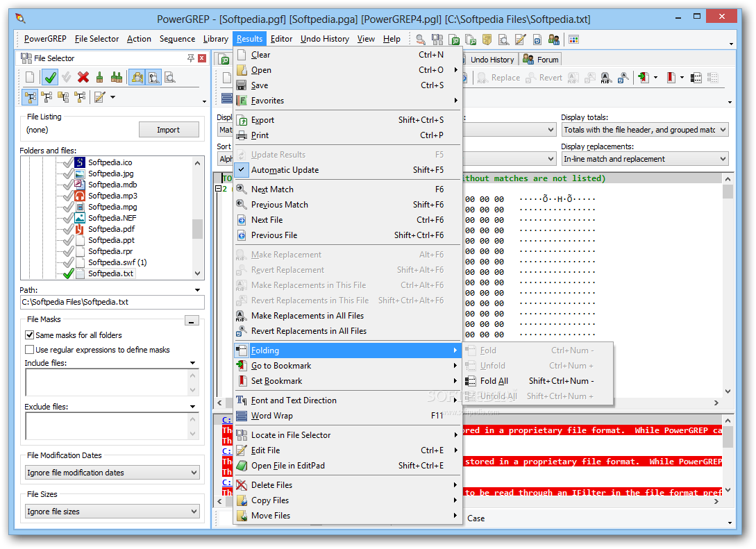Choose Open File in EditPad menu entry
Image resolution: width=756 pixels, height=549 pixels.
(x=348, y=466)
